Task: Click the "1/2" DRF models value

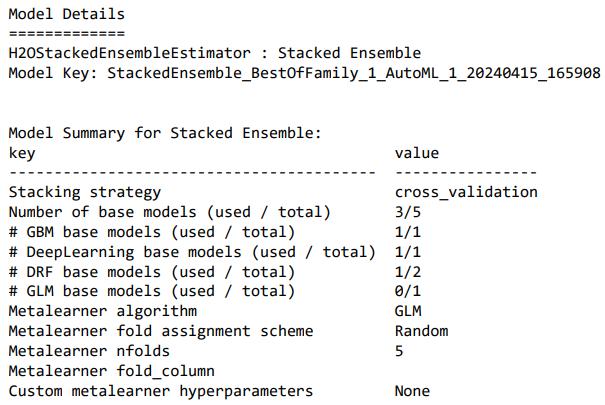Action: (x=408, y=272)
